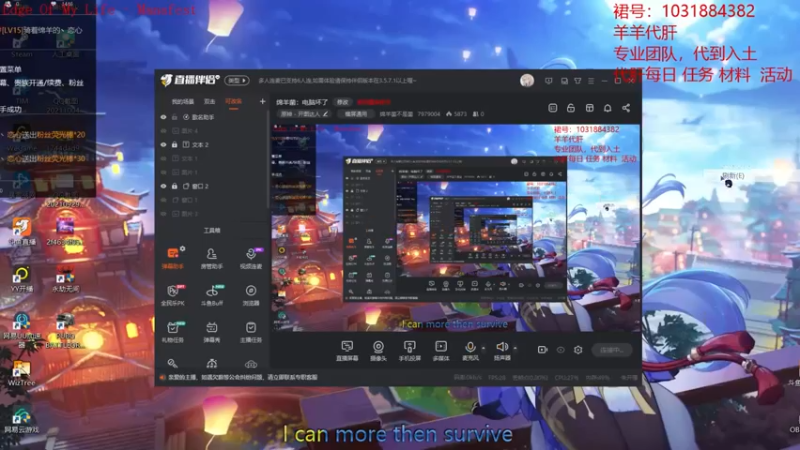This screenshot has width=800, height=450.
Task: Open the hamburger menu in title bar
Action: point(591,81)
